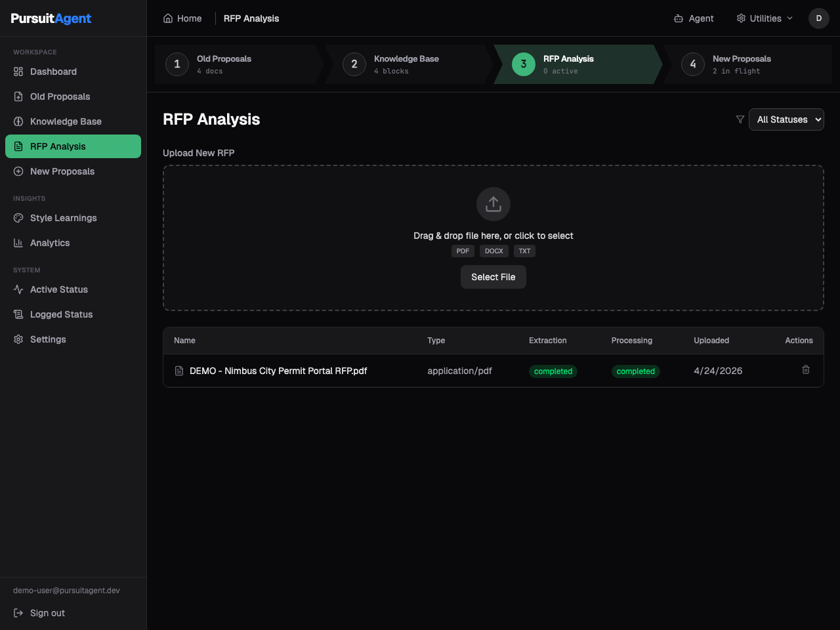This screenshot has height=630, width=840.
Task: Click the Agent button in header
Action: pos(694,18)
